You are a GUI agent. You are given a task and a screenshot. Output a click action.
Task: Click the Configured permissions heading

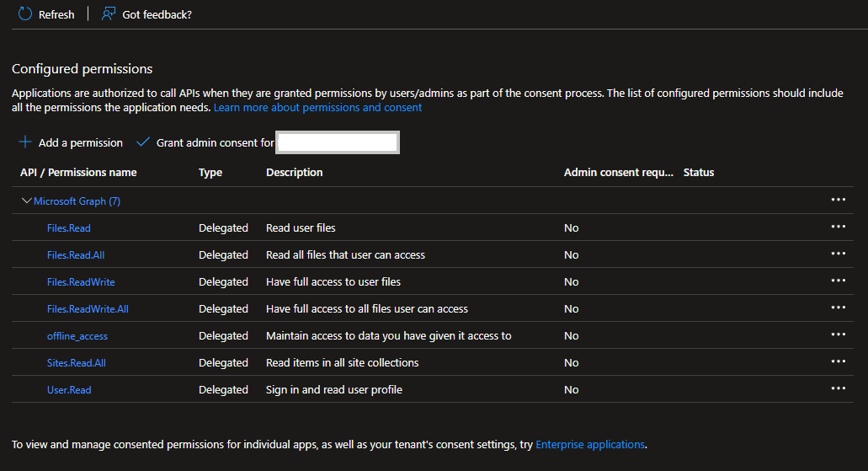82,69
